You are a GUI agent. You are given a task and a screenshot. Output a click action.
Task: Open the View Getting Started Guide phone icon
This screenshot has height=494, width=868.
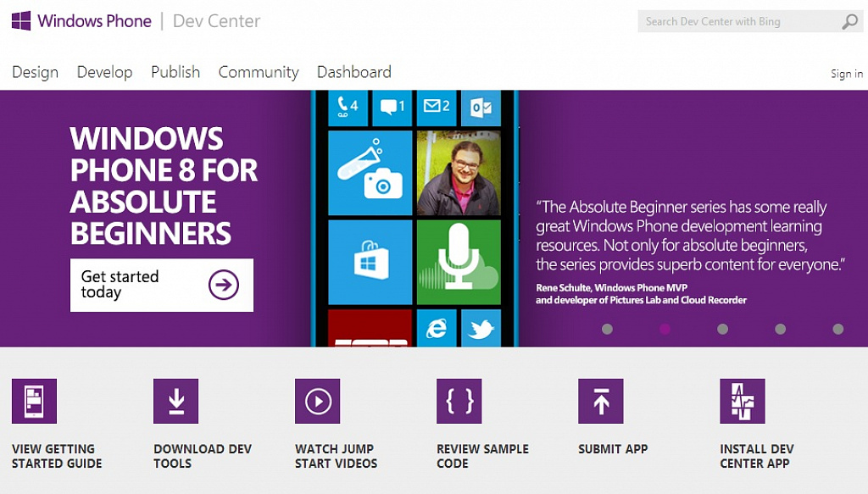point(34,401)
